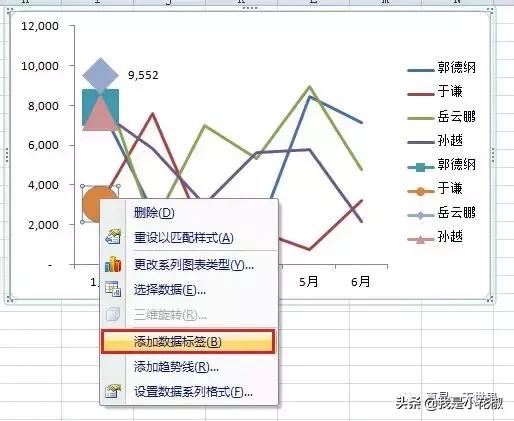The image size is (514, 421).
Task: Click the 4,000 axis value
Action: [x=43, y=185]
